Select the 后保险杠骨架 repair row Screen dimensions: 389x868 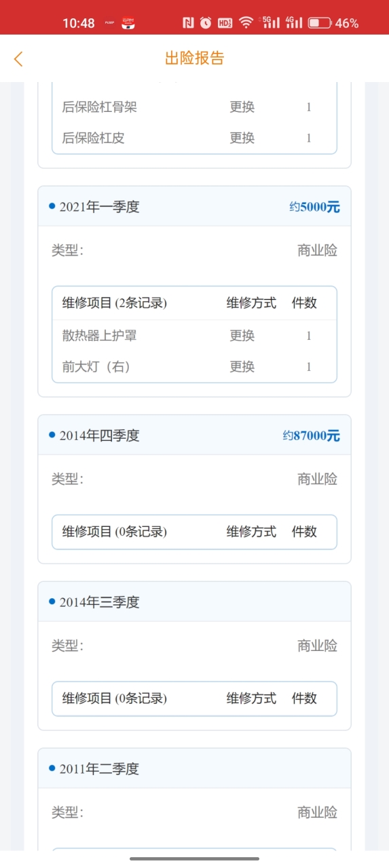[x=194, y=107]
